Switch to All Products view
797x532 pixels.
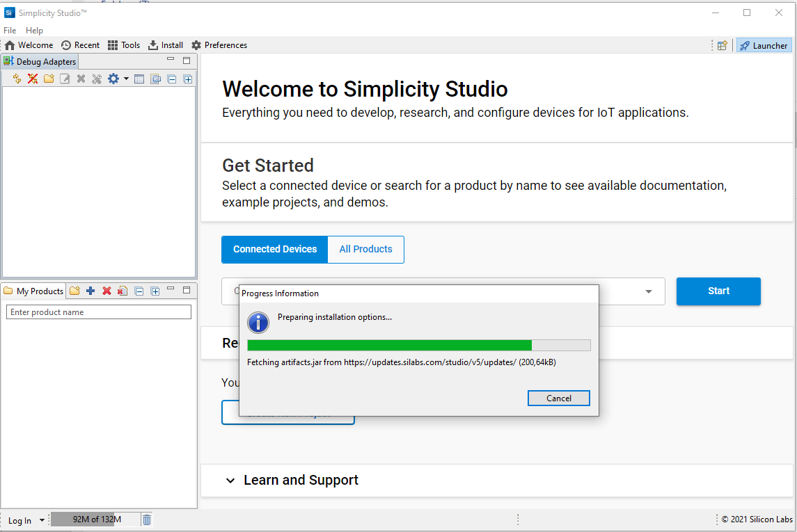(365, 249)
